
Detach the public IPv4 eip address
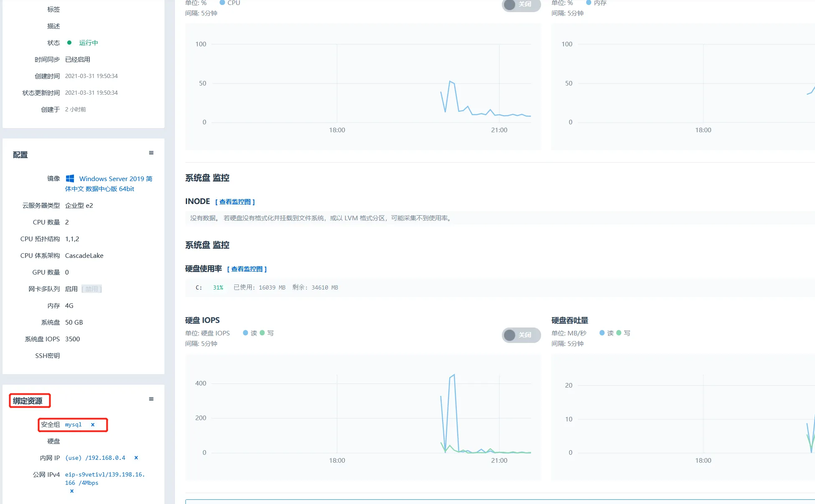coord(72,491)
